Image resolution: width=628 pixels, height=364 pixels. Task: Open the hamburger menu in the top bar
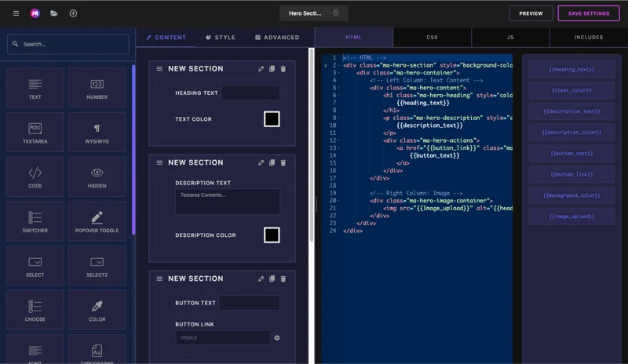[x=16, y=13]
